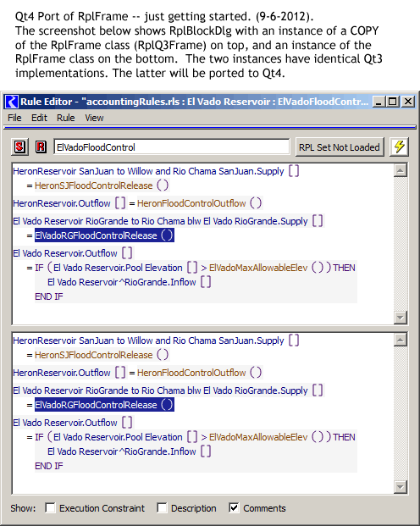
Task: Open the Edit menu
Action: [x=39, y=118]
